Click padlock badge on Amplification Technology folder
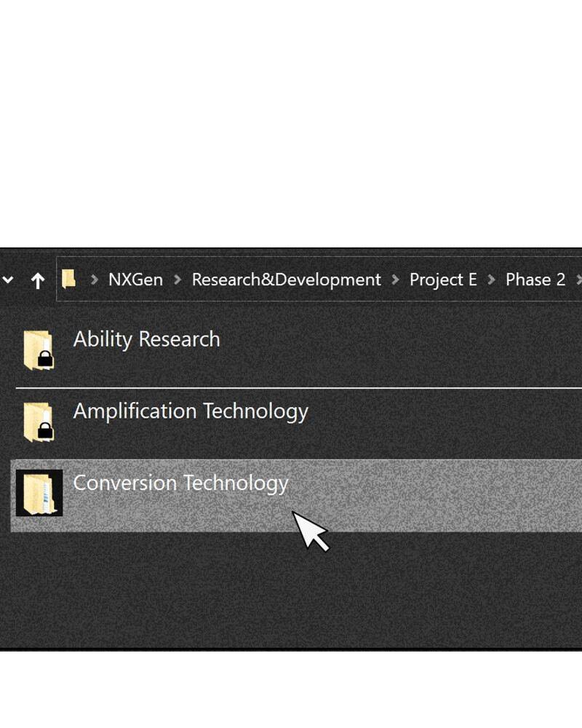 pos(45,430)
